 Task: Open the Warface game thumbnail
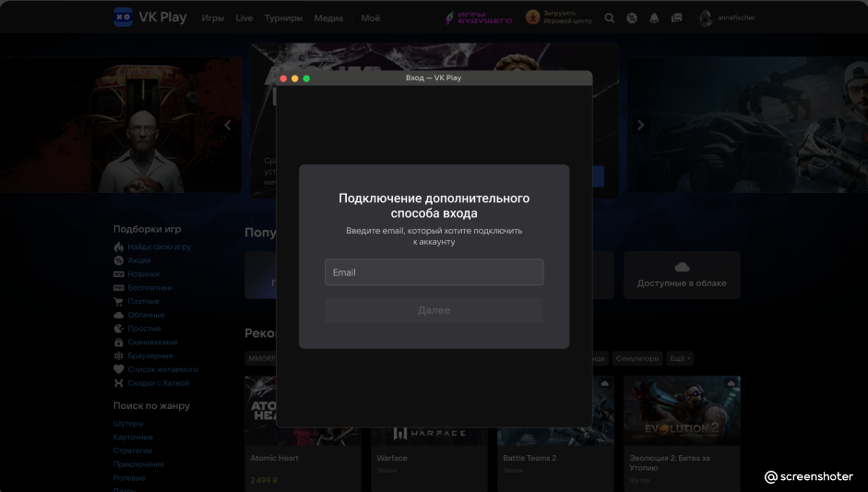[429, 437]
